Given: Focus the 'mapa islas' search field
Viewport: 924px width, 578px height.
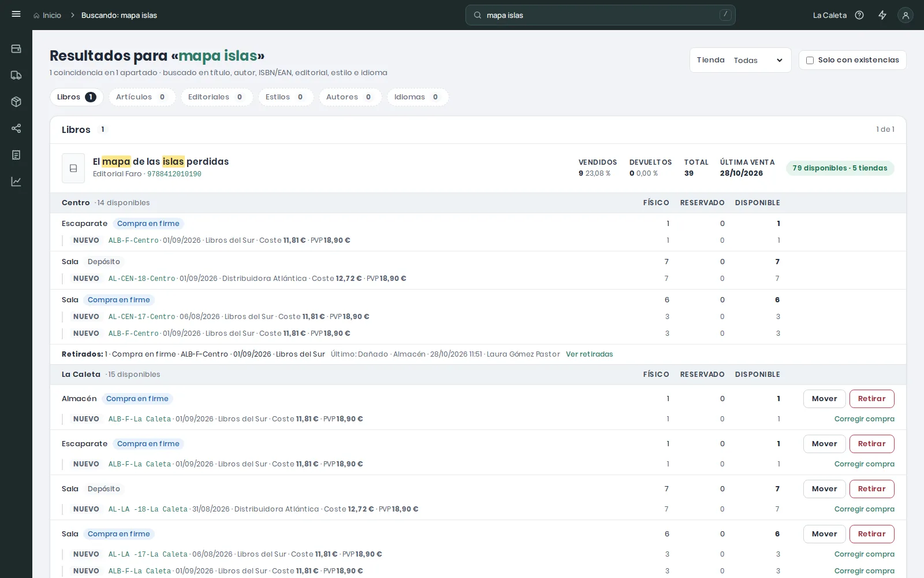Looking at the screenshot, I should [601, 15].
